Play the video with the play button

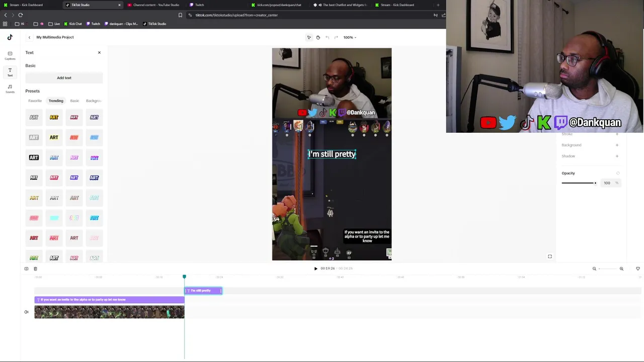[x=315, y=268]
